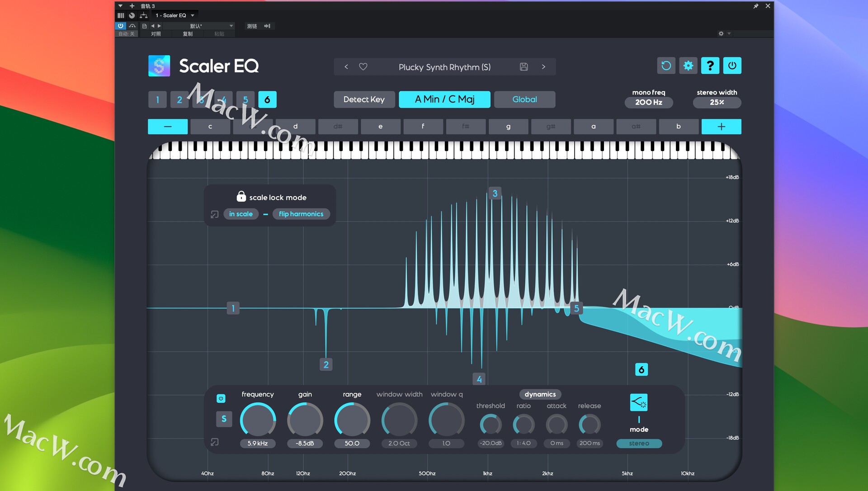868x491 pixels.
Task: Open Scaler EQ settings gear
Action: coord(688,66)
